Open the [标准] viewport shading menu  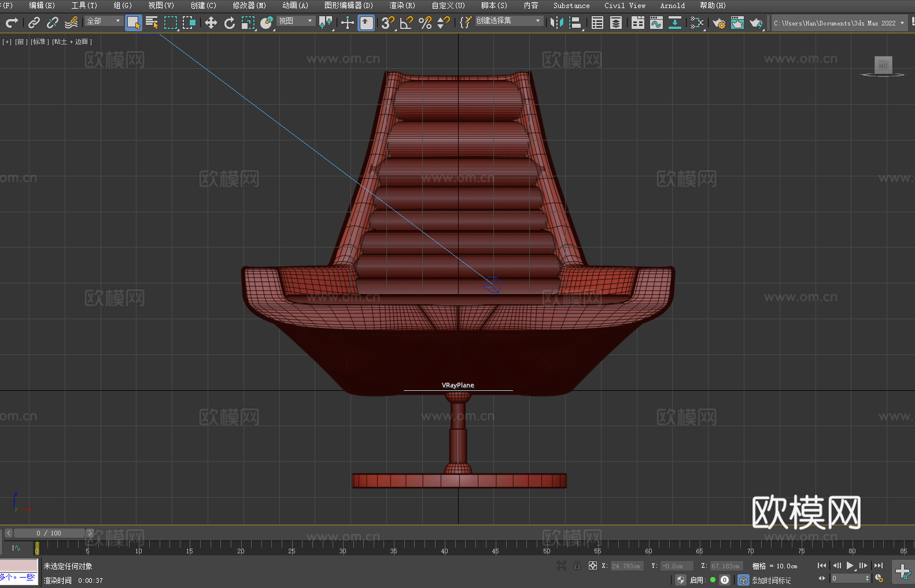pyautogui.click(x=39, y=42)
